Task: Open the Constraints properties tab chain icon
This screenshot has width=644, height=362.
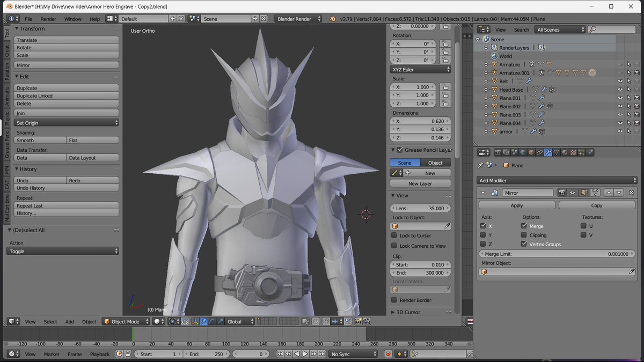Action: click(539, 152)
